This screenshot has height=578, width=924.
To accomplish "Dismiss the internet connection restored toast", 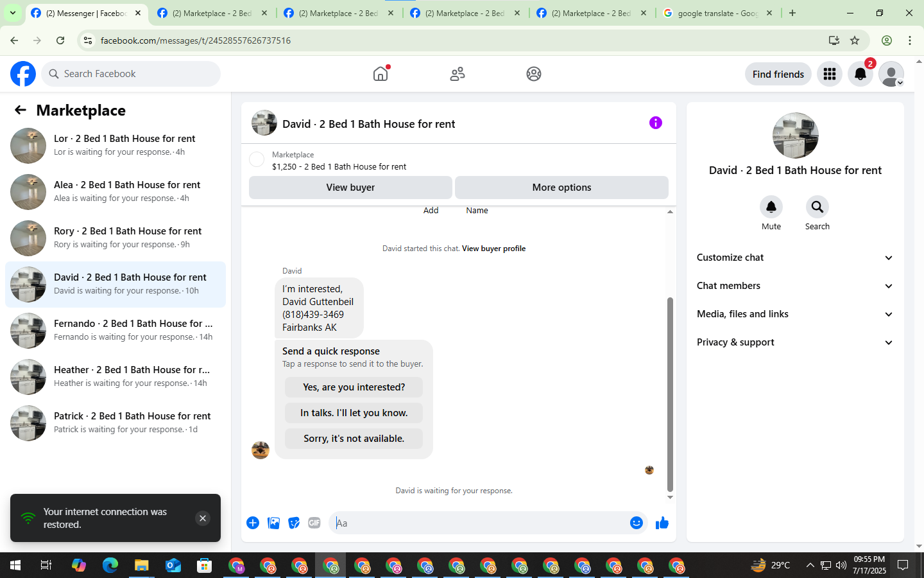I will click(x=203, y=518).
